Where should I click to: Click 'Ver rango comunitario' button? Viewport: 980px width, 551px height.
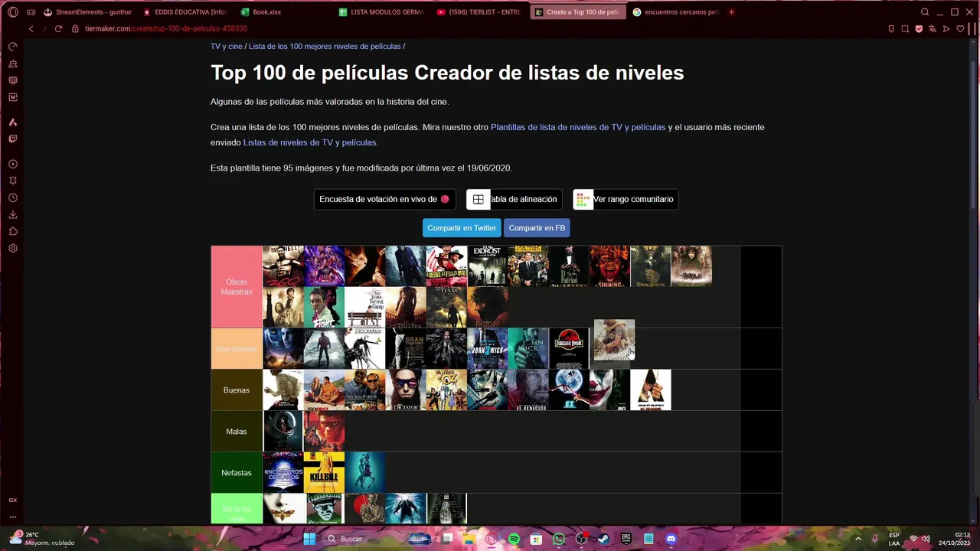(626, 199)
